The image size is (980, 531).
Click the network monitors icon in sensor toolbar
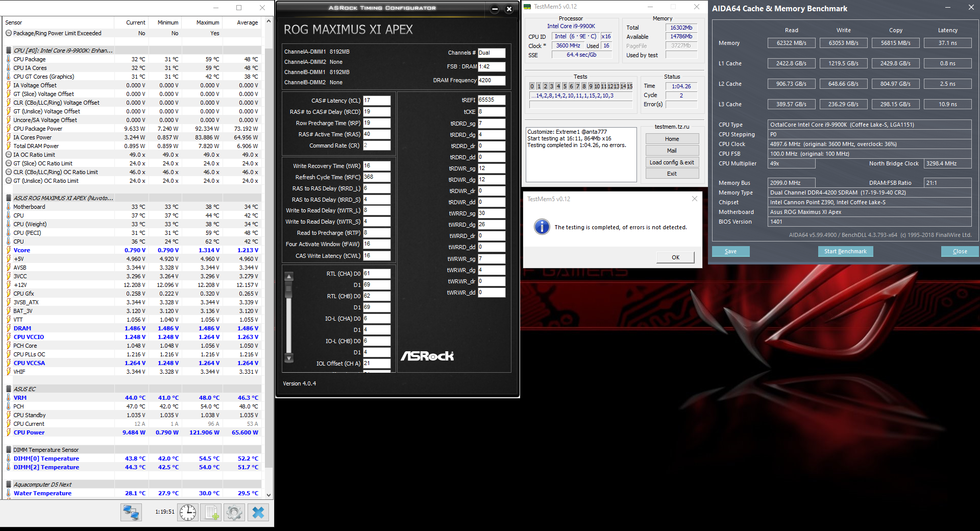pyautogui.click(x=131, y=512)
